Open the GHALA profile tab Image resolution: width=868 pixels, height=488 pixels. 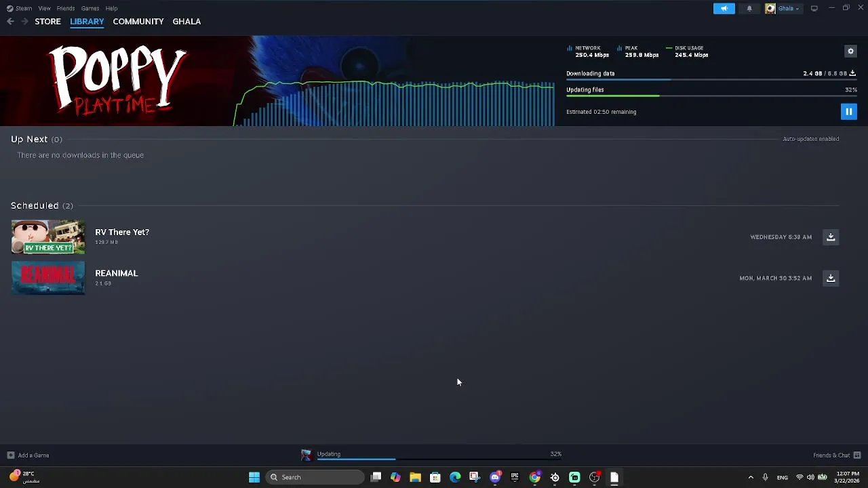tap(186, 22)
